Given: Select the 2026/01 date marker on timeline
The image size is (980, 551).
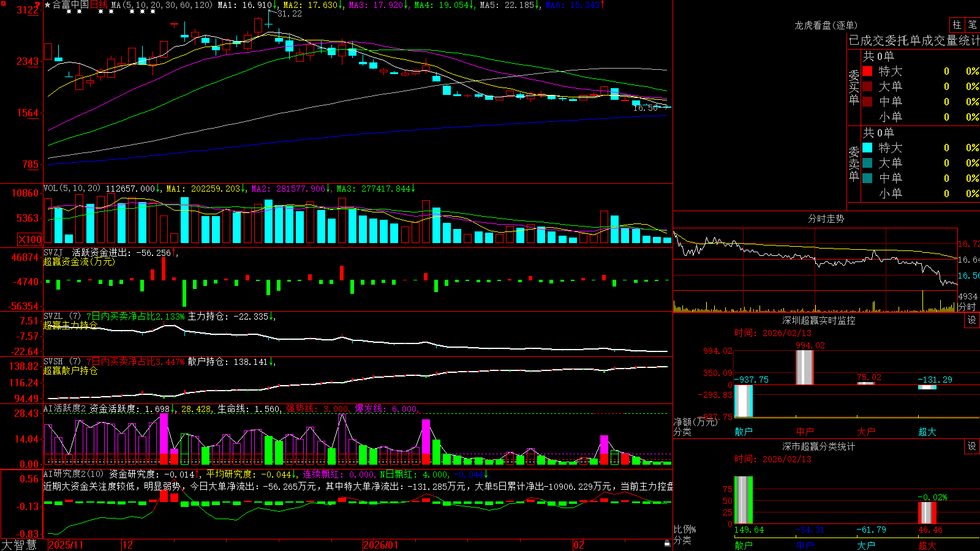Looking at the screenshot, I should [x=381, y=545].
